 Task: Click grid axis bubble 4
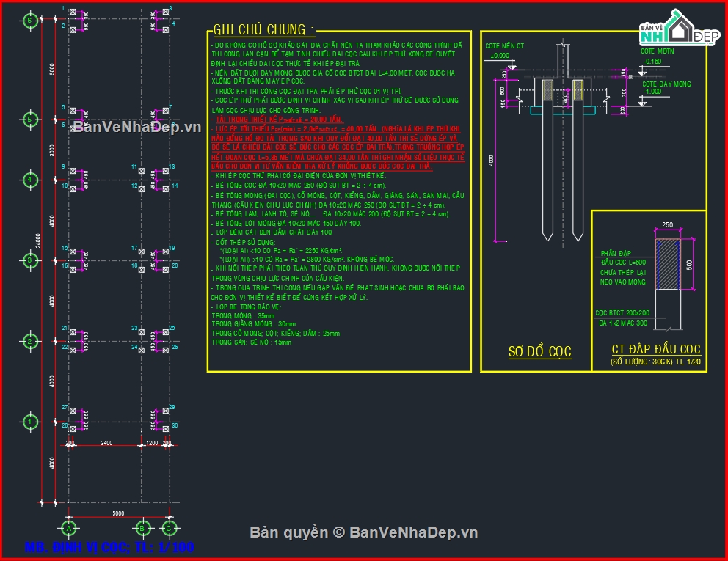tap(30, 180)
